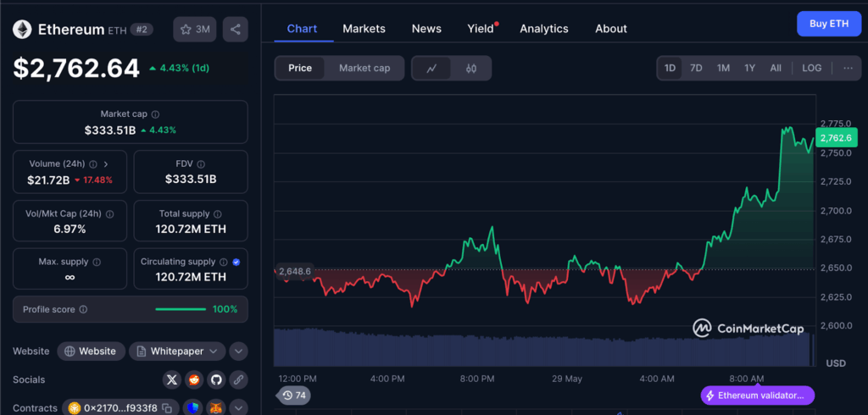Viewport: 868px width, 415px height.
Task: Click the chain link icon in Socials
Action: coord(238,379)
